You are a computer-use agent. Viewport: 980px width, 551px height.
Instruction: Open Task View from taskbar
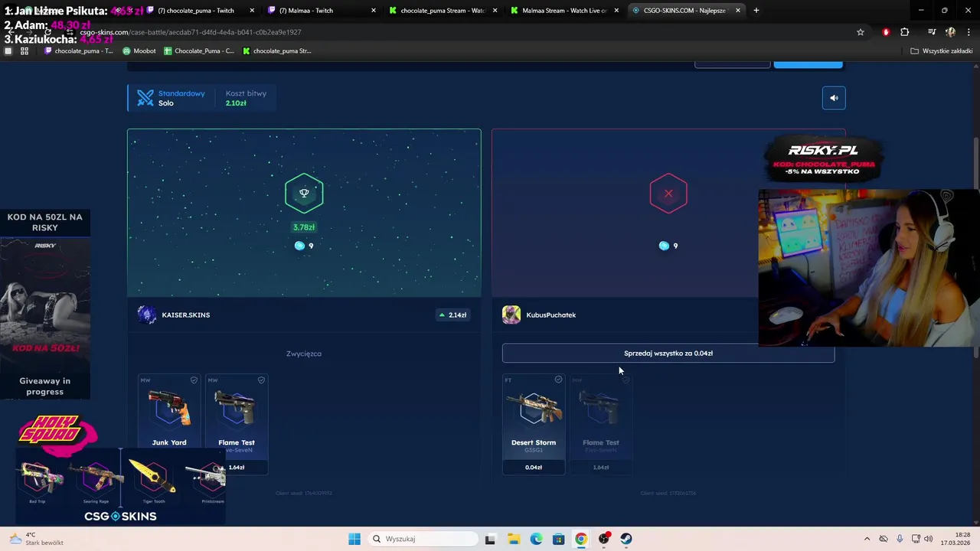[x=490, y=539]
